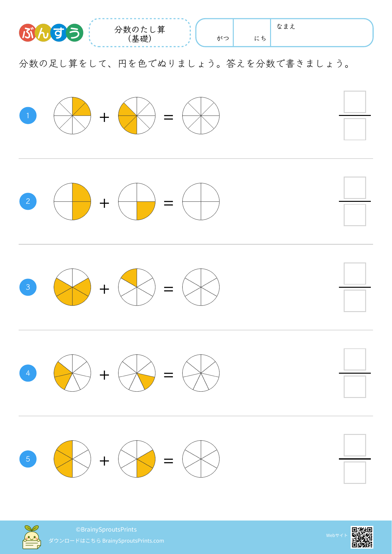
Task: Click the denominator box for problem 2
Action: tap(355, 215)
